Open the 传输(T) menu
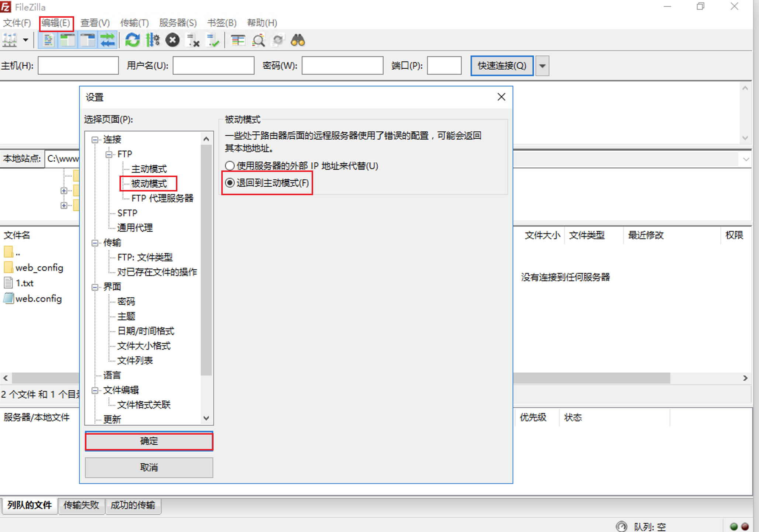The image size is (759, 532). pyautogui.click(x=135, y=23)
